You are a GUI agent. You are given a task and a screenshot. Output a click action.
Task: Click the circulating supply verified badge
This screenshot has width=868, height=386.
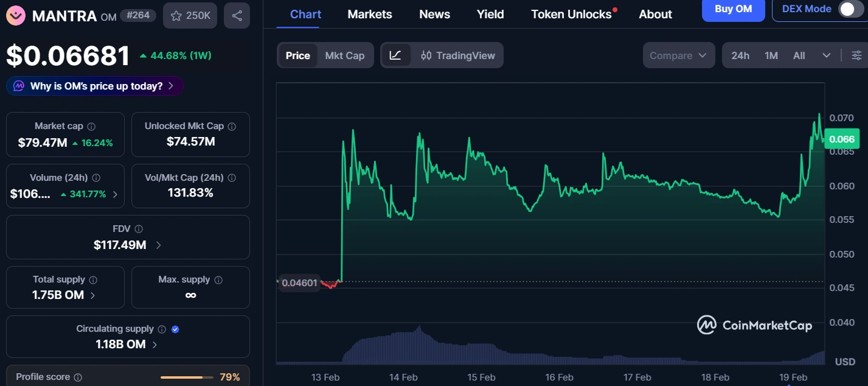(x=175, y=329)
